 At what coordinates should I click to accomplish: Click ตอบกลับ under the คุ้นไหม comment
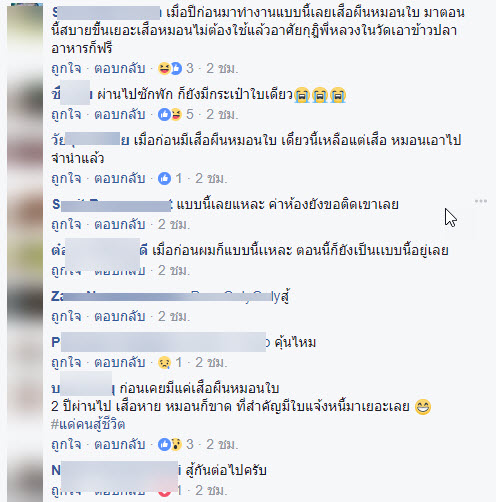(x=120, y=362)
